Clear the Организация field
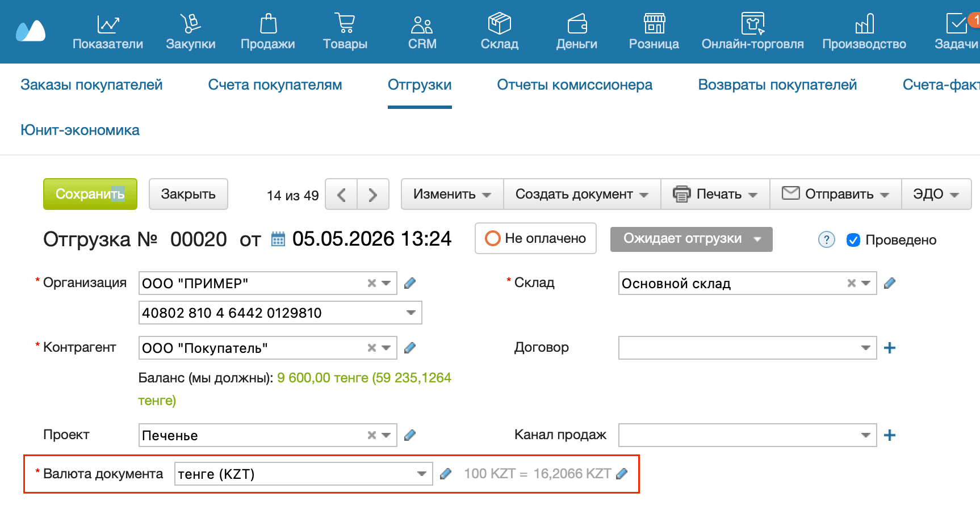This screenshot has height=514, width=980. click(x=372, y=283)
